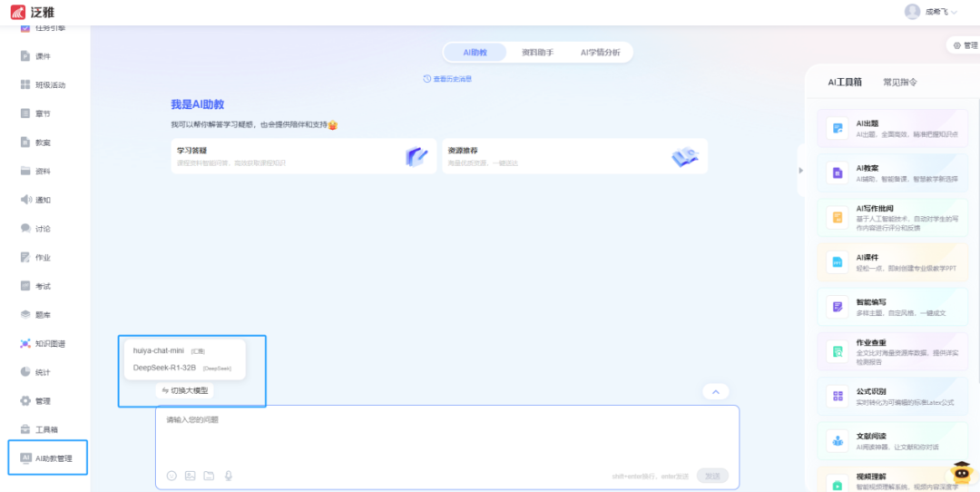Click the folder icon in the input box
Screen dimensions: 980x492
[x=209, y=476]
